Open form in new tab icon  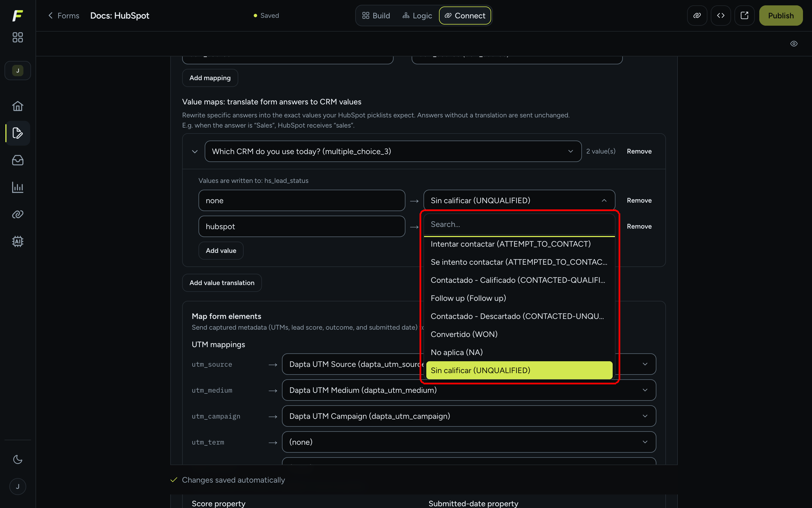(744, 16)
